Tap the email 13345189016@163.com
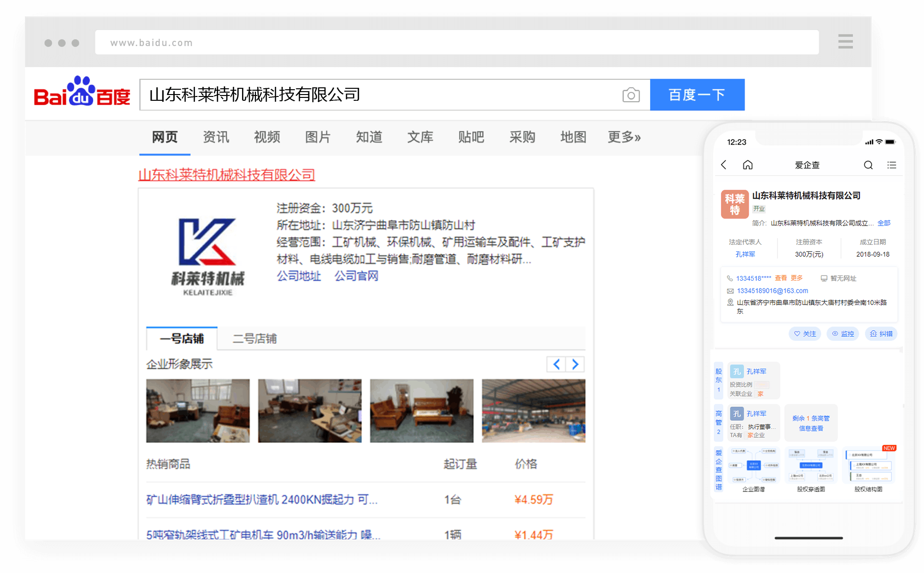This screenshot has width=924, height=573. pos(772,291)
